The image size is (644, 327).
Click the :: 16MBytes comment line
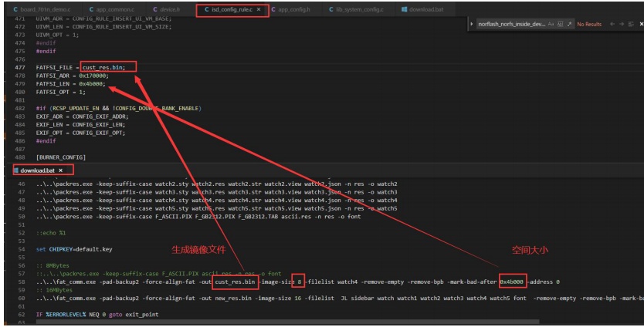54,290
